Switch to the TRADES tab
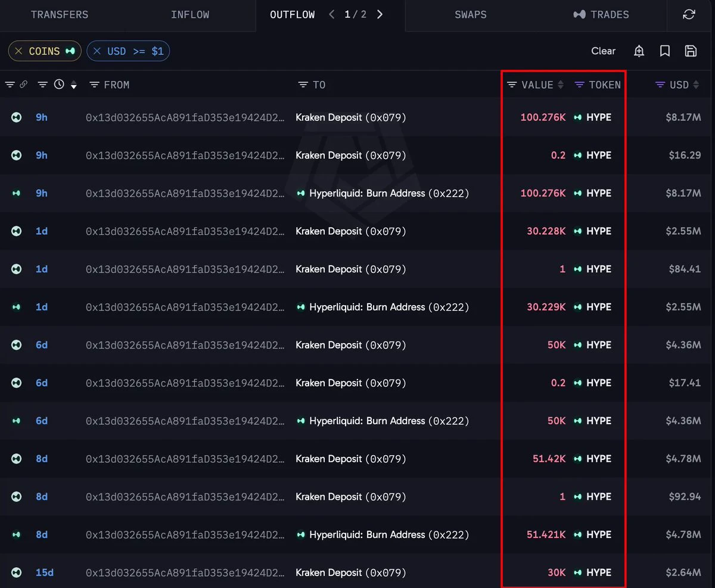The height and width of the screenshot is (588, 715). point(601,15)
